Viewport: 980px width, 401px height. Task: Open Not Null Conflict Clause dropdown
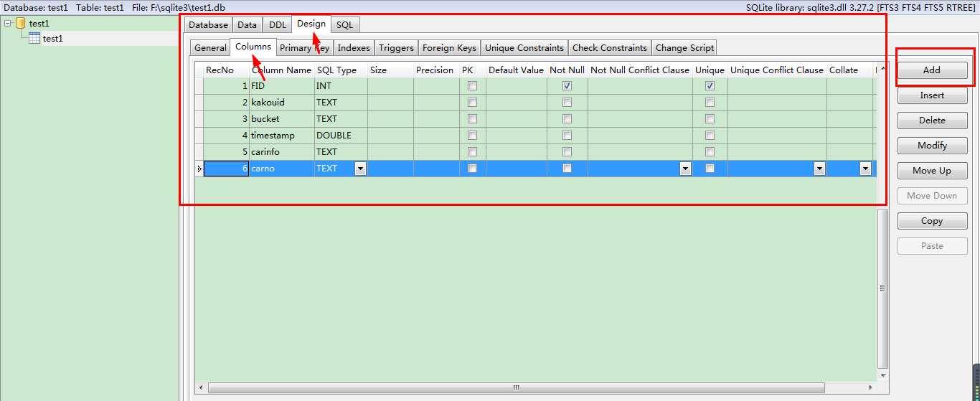point(685,169)
